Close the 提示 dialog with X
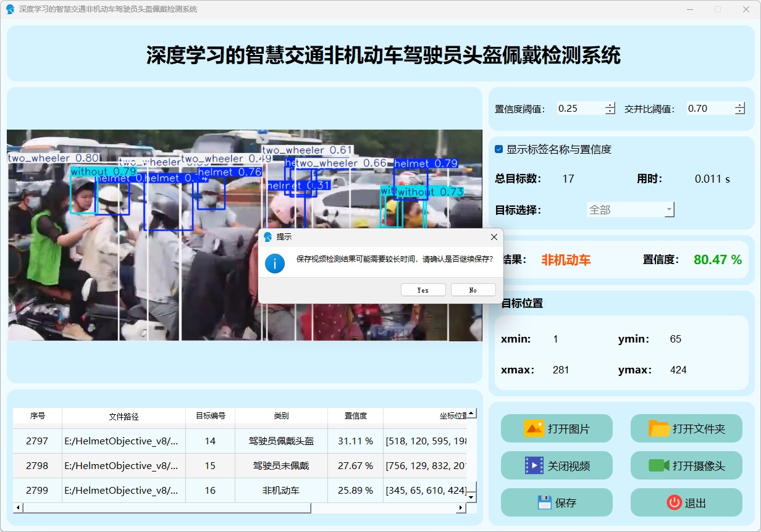The height and width of the screenshot is (532, 761). pos(494,237)
